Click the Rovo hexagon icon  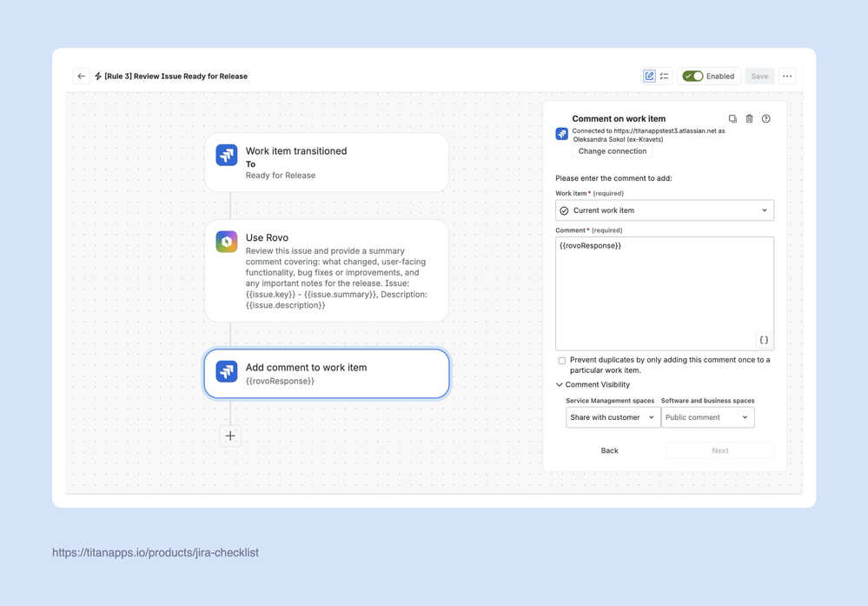(x=227, y=242)
